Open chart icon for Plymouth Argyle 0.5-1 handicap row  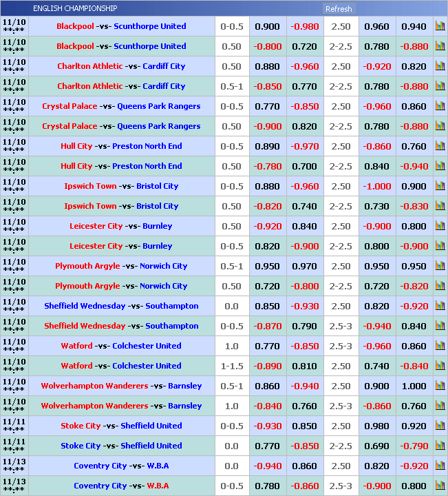click(440, 266)
